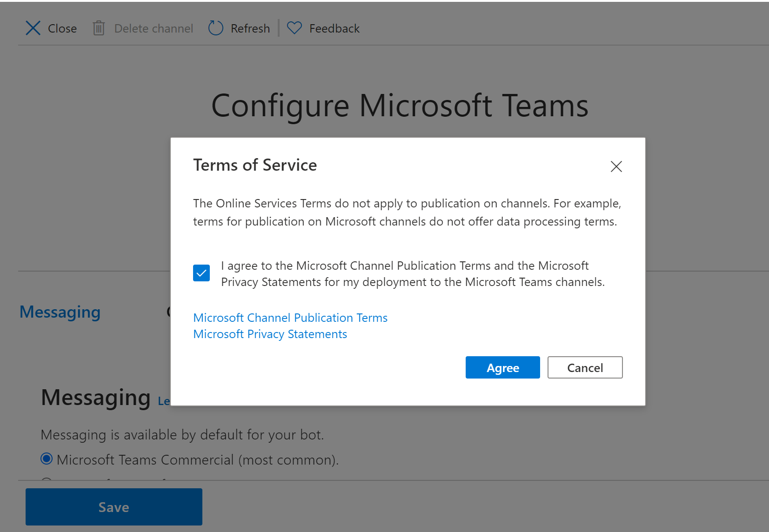Image resolution: width=769 pixels, height=532 pixels.
Task: Switch to the Messaging tab
Action: [x=60, y=312]
